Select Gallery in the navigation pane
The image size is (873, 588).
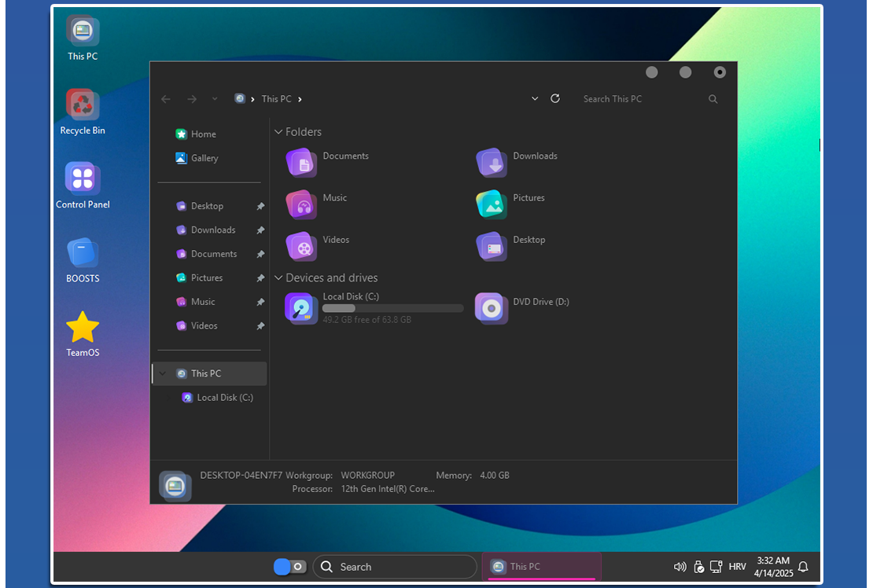point(204,158)
